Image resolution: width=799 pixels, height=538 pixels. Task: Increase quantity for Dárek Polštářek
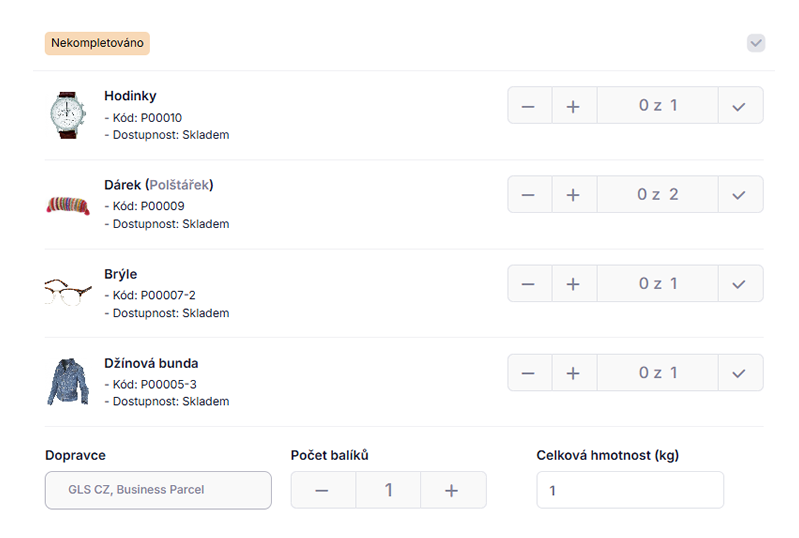pyautogui.click(x=574, y=195)
